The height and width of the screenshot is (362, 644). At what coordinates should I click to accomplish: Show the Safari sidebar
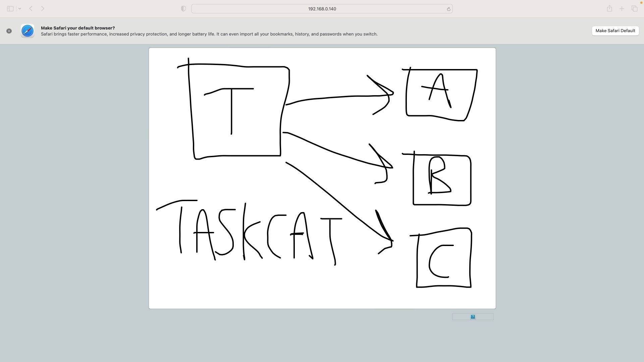[x=10, y=9]
